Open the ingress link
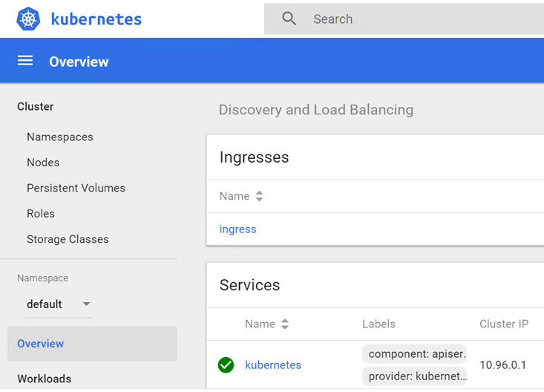544x392 pixels. coord(237,229)
